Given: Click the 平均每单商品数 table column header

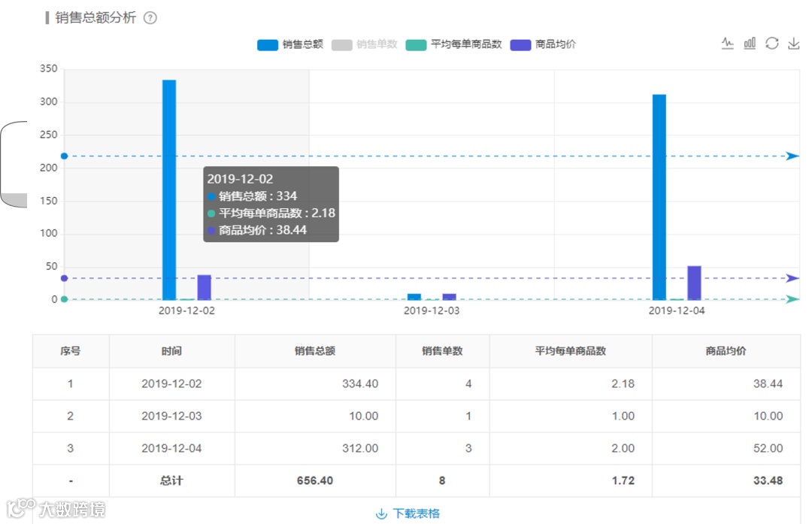Looking at the screenshot, I should click(570, 351).
